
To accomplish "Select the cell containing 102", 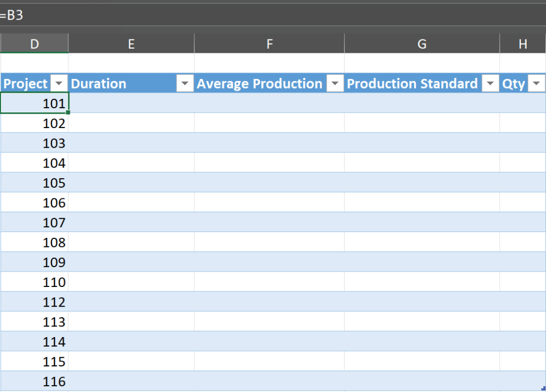I will click(x=35, y=123).
